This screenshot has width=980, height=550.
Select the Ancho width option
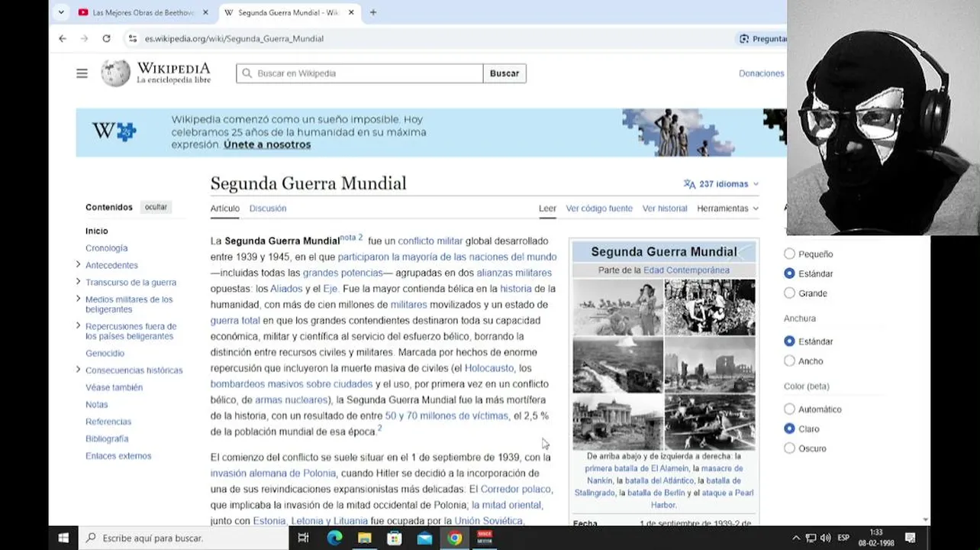click(x=790, y=361)
